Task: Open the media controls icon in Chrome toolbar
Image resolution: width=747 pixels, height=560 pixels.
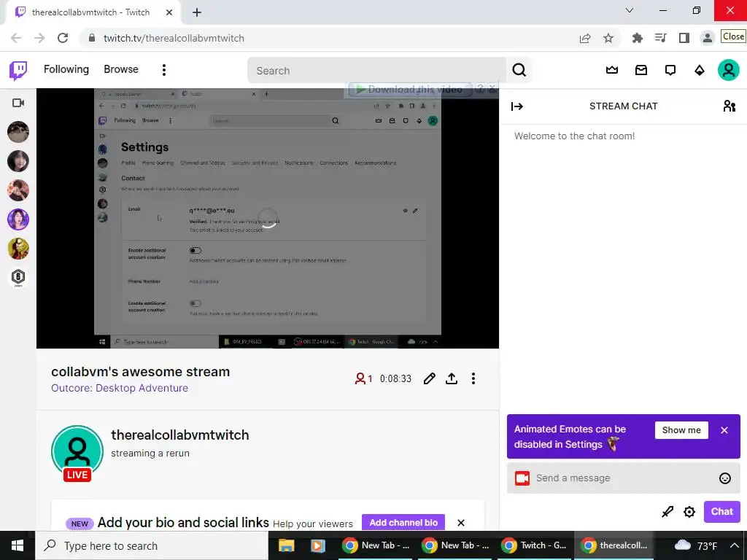Action: tap(660, 38)
